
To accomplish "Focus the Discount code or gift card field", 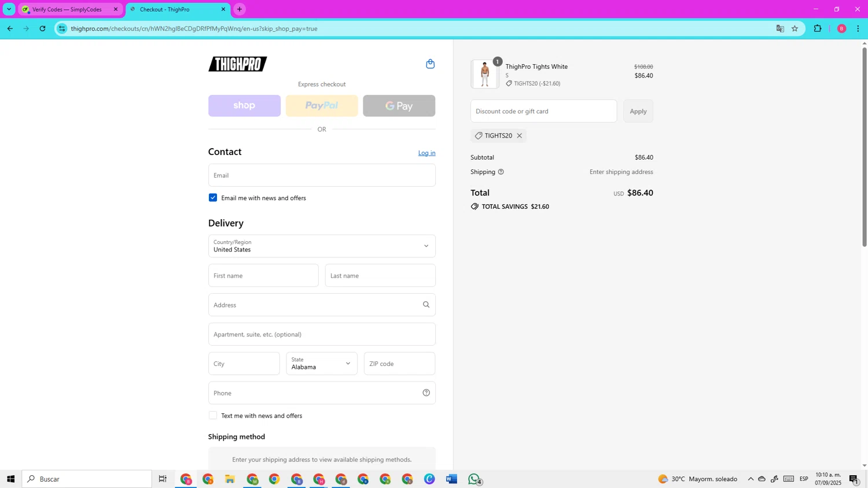I will point(544,111).
